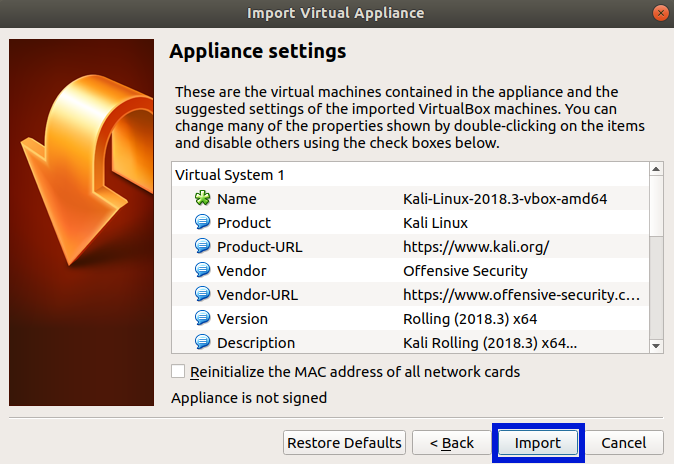Click the Appliance settings heading
Image resolution: width=674 pixels, height=464 pixels.
[x=257, y=51]
